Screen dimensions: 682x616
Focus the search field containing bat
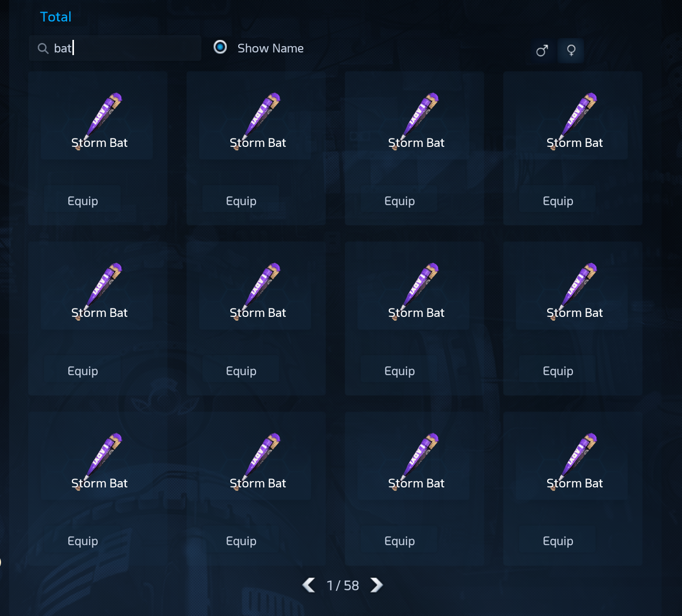tap(115, 48)
